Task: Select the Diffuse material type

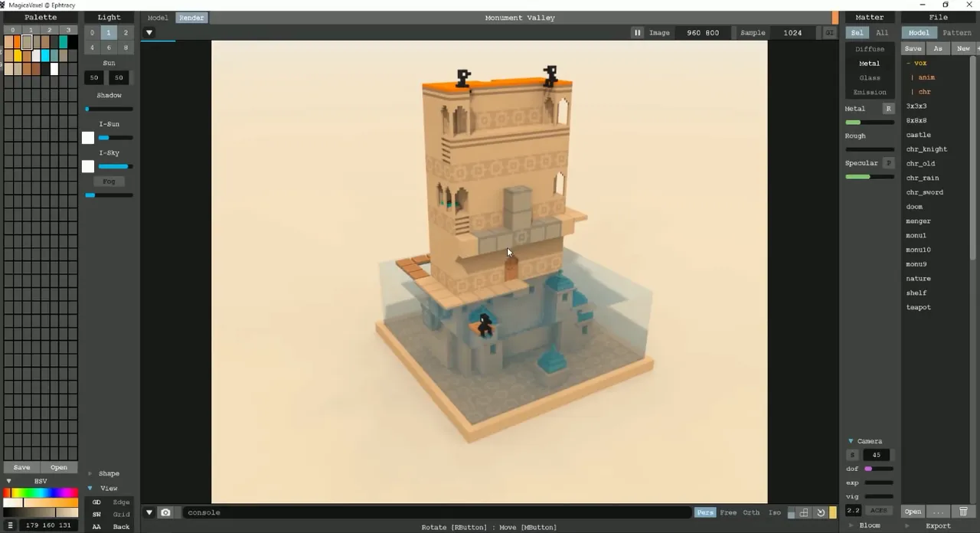Action: [870, 49]
